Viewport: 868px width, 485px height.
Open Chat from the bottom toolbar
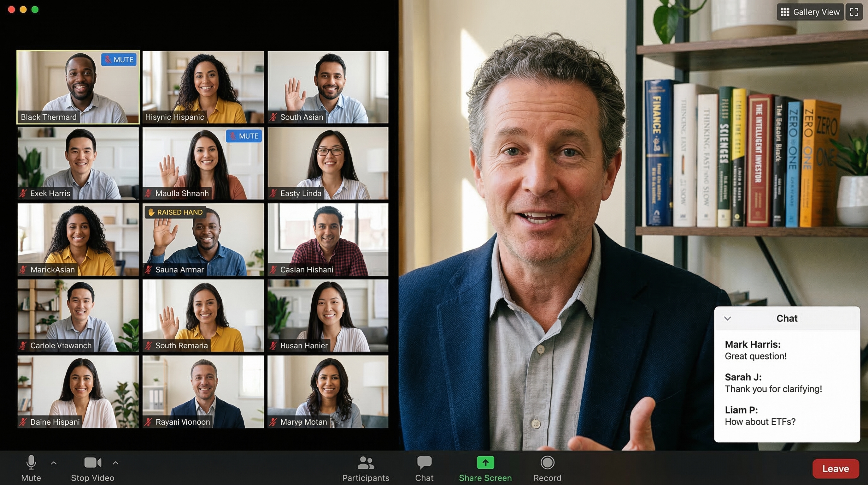click(424, 463)
